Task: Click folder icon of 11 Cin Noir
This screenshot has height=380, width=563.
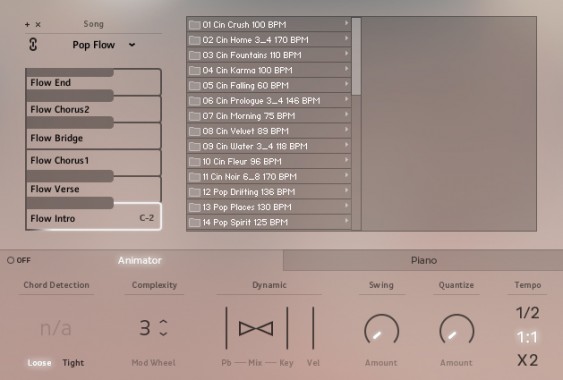Action: click(195, 177)
